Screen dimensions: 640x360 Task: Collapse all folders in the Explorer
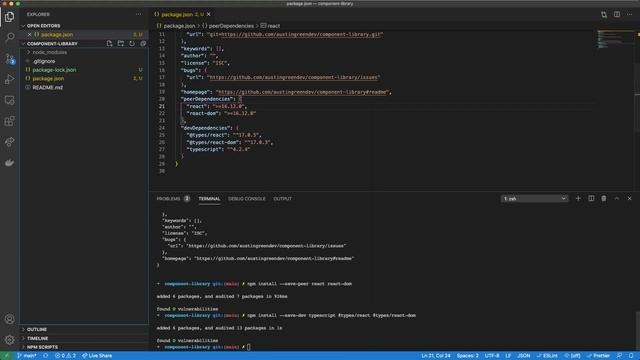click(x=143, y=44)
